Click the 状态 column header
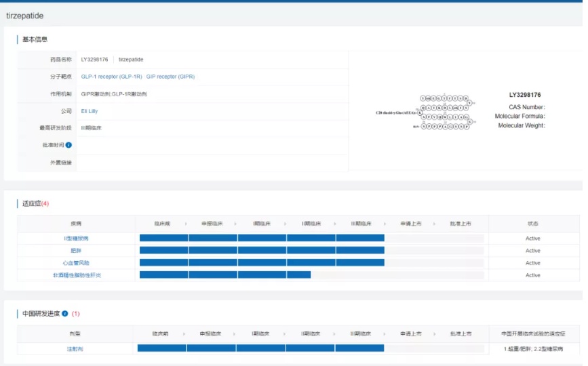Image resolution: width=588 pixels, height=366 pixels. click(x=533, y=223)
